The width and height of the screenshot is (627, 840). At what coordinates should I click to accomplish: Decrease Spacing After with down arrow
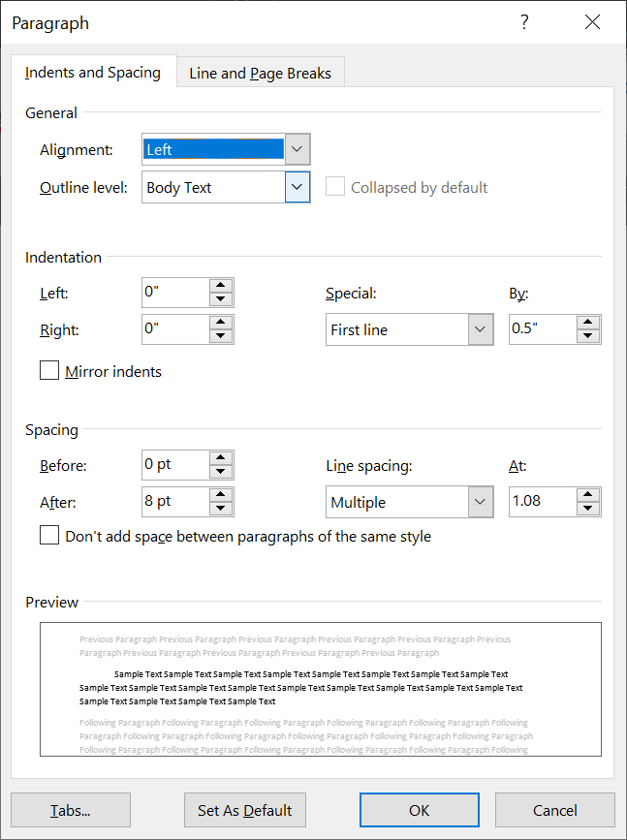coord(221,509)
